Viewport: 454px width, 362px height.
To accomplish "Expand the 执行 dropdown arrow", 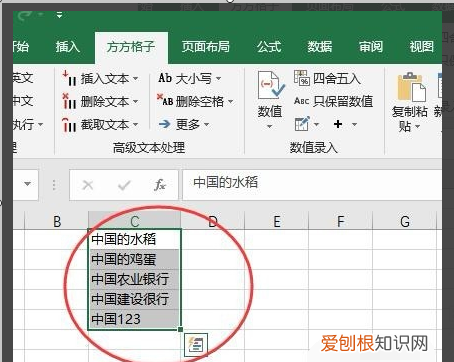I will coord(41,124).
